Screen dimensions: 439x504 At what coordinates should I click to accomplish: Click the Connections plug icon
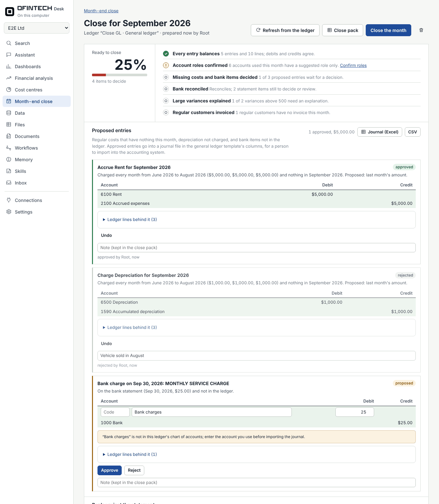coord(9,200)
